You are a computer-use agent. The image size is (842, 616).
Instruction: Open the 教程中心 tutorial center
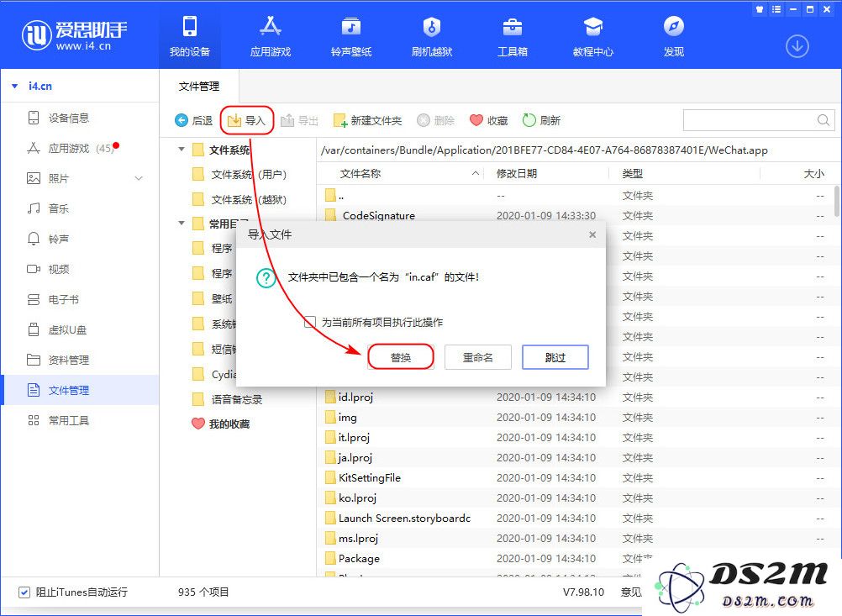click(x=592, y=36)
